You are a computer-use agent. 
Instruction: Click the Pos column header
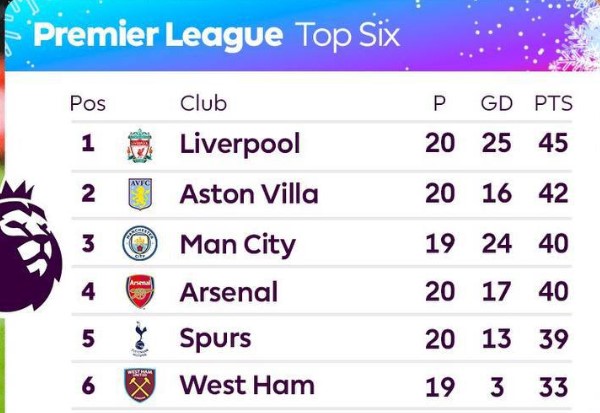coord(87,103)
